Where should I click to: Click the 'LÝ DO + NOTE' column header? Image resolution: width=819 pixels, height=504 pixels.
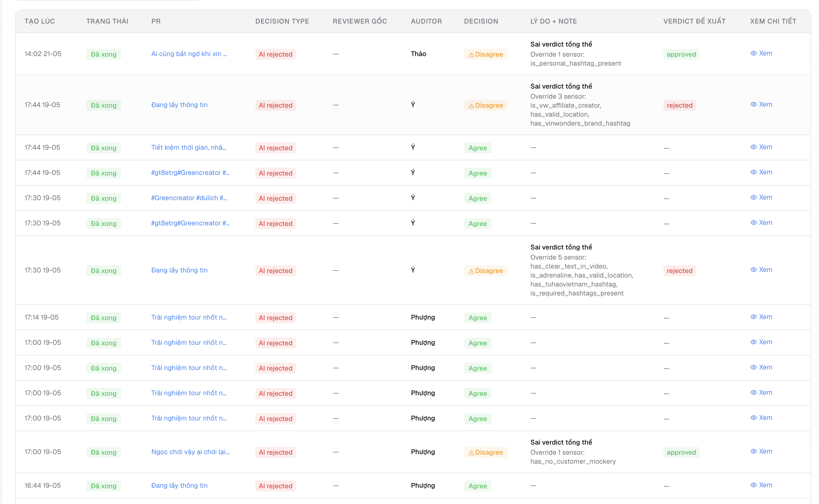554,21
